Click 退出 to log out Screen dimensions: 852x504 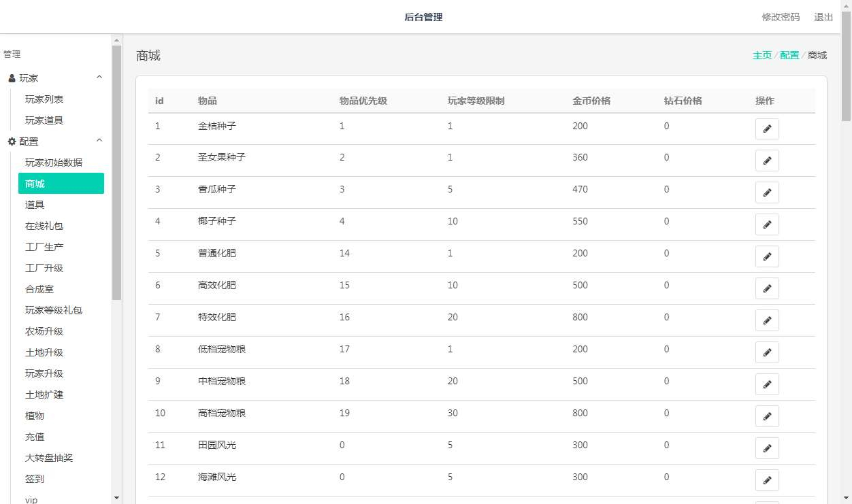[823, 17]
